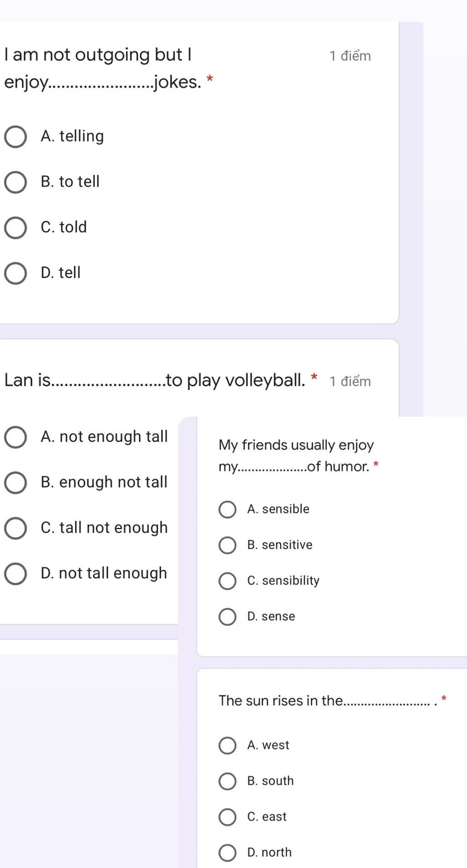The image size is (467, 868).
Task: Click the 'Lan is...to play volleyball' question
Action: 155,380
